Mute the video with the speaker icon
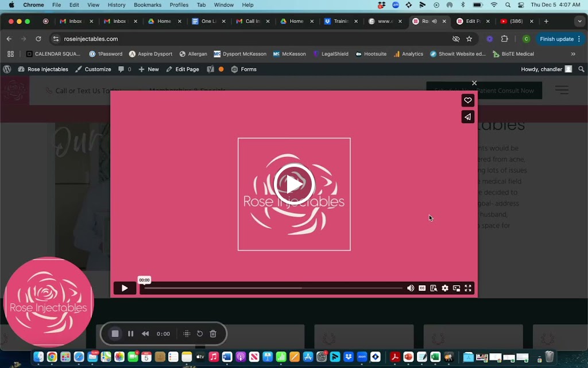The height and width of the screenshot is (368, 588). [411, 288]
